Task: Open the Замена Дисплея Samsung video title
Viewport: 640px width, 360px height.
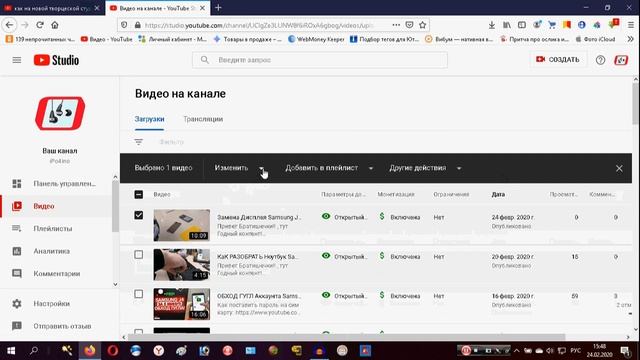Action: click(259, 217)
